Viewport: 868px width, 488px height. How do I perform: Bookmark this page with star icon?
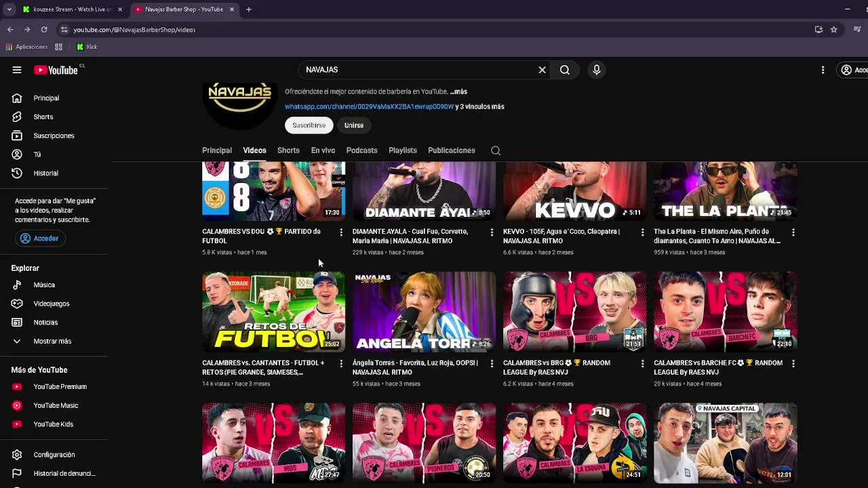[834, 30]
